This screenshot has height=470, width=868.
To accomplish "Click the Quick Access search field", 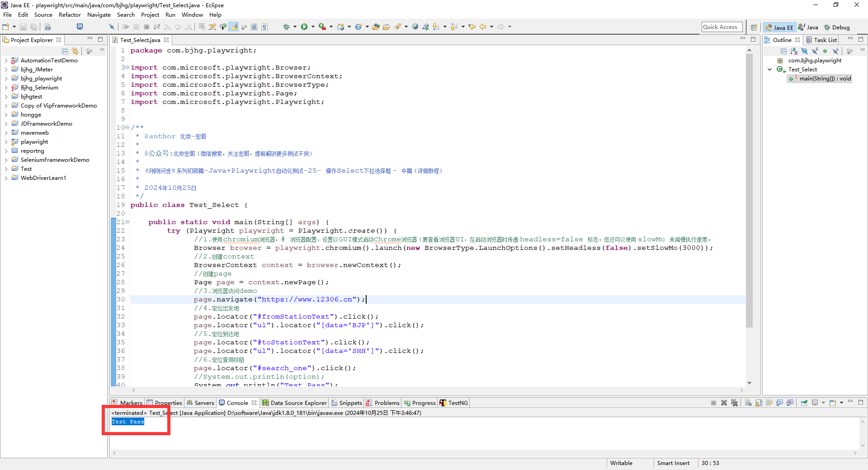I will point(722,27).
